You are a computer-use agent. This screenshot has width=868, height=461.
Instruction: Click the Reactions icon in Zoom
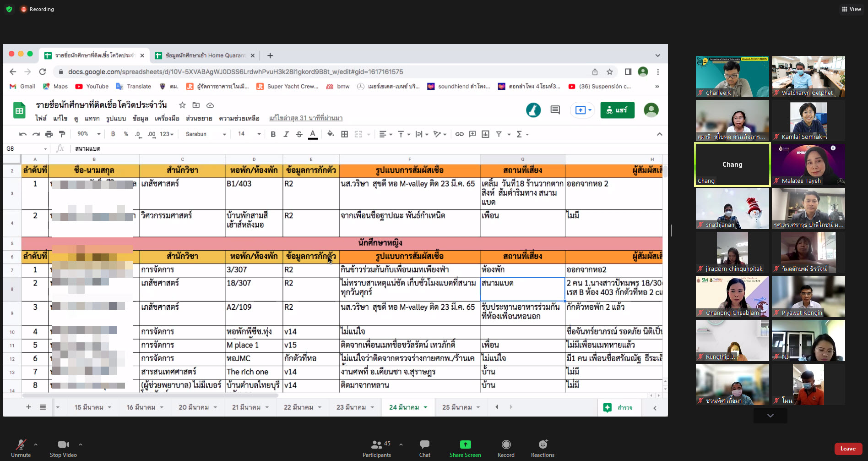[x=542, y=445]
